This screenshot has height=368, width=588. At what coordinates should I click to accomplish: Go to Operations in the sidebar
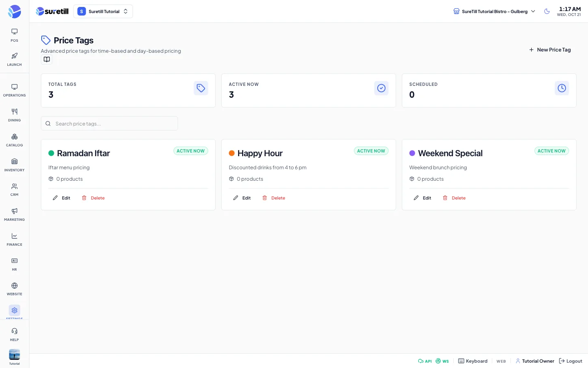click(x=14, y=90)
